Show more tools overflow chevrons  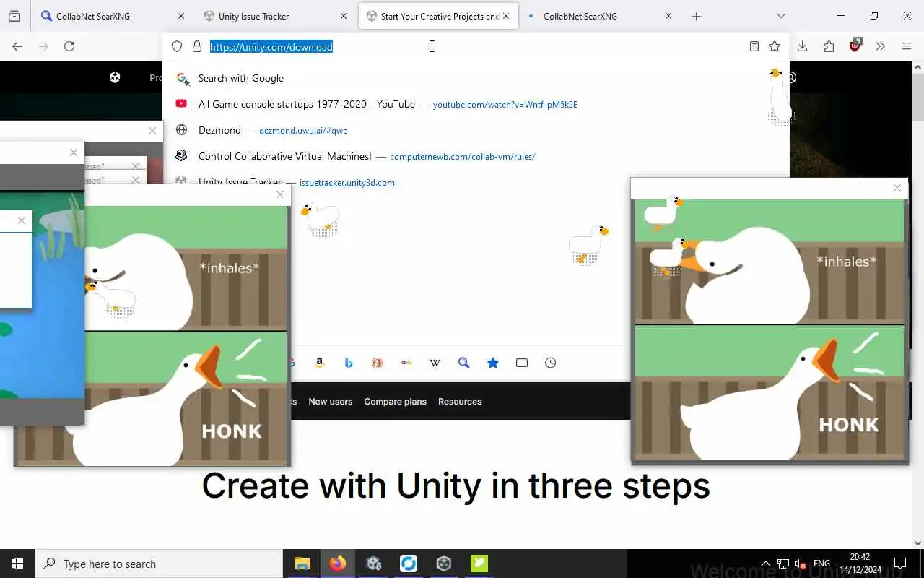pyautogui.click(x=880, y=46)
